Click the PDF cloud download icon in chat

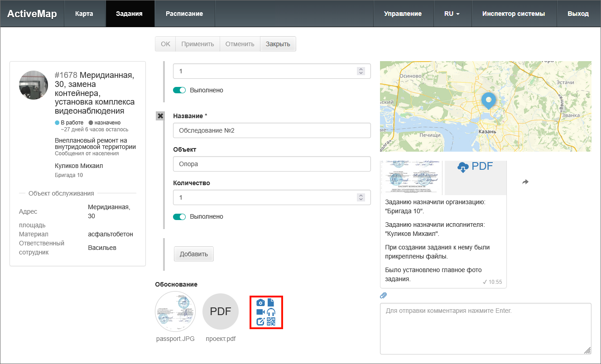coord(462,167)
